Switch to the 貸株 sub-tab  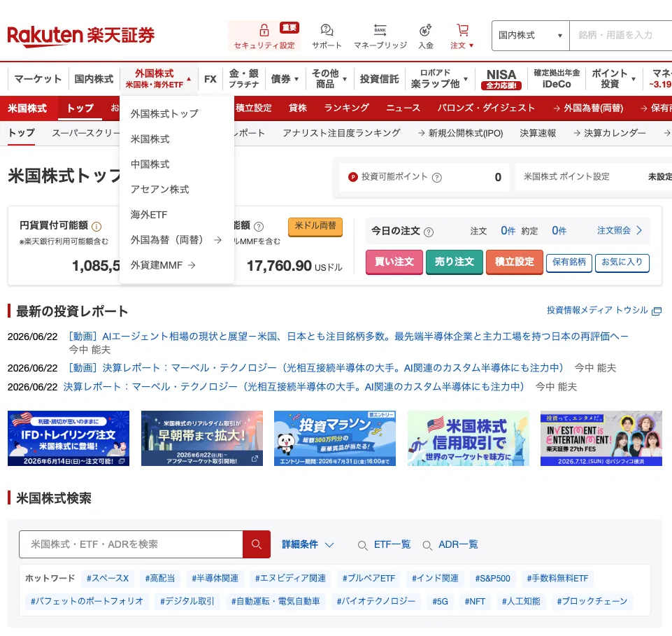click(x=298, y=108)
